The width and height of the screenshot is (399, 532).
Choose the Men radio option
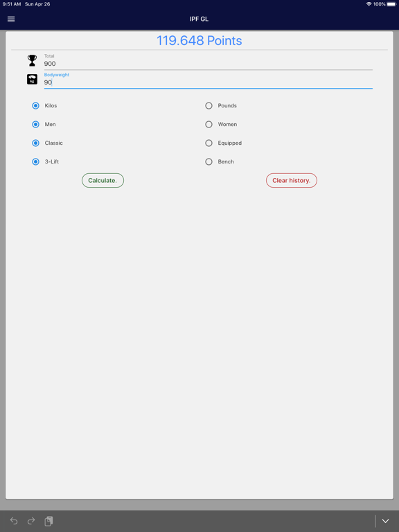(x=35, y=125)
